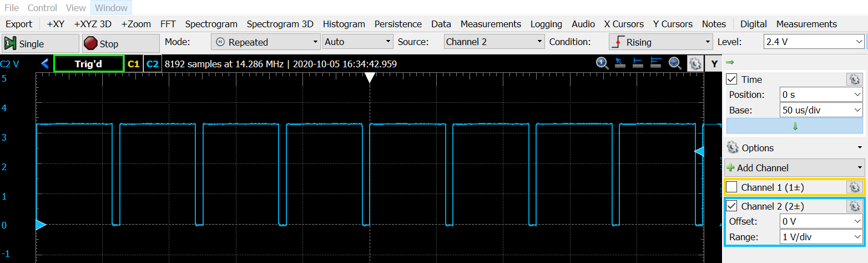Image resolution: width=868 pixels, height=263 pixels.
Task: Open the Histogram view
Action: (x=344, y=24)
